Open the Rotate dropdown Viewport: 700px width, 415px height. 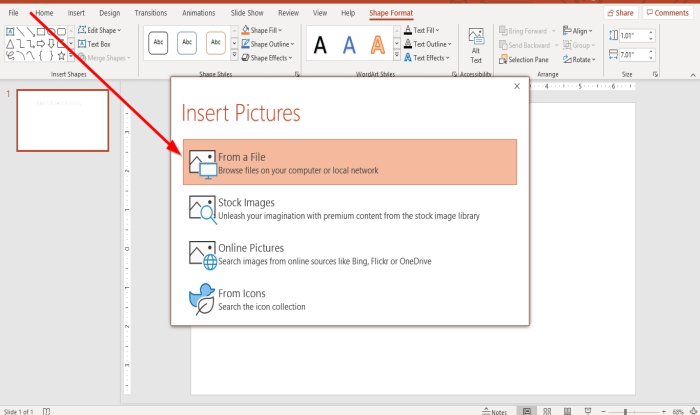(x=579, y=59)
